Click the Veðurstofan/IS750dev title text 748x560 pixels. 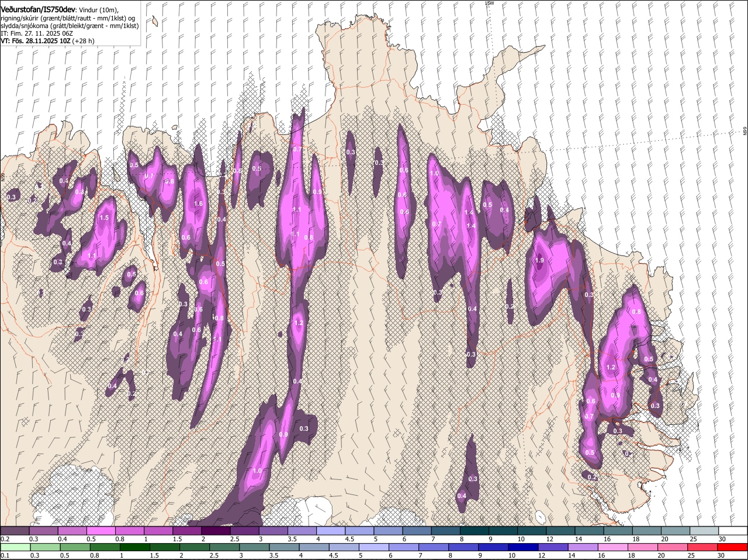38,10
